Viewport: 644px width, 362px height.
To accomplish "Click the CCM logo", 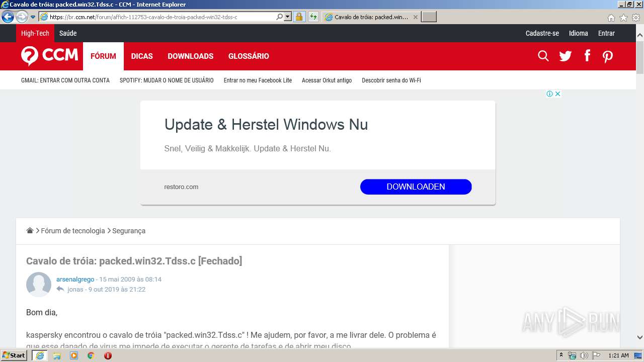I will [49, 55].
